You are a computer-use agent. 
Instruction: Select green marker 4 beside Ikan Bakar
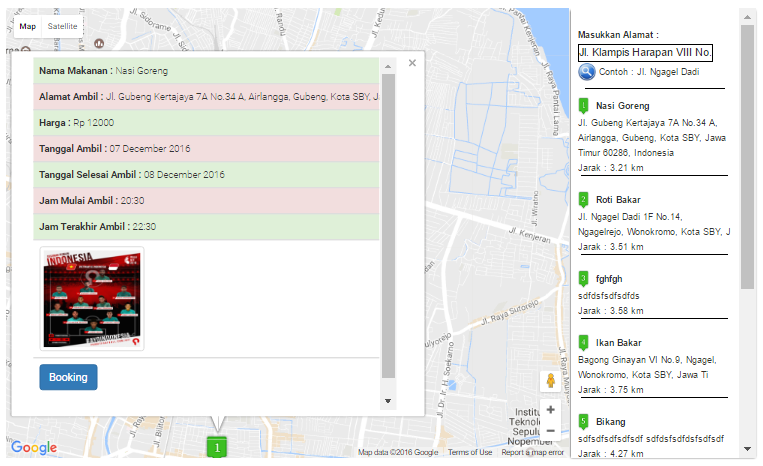pos(583,342)
